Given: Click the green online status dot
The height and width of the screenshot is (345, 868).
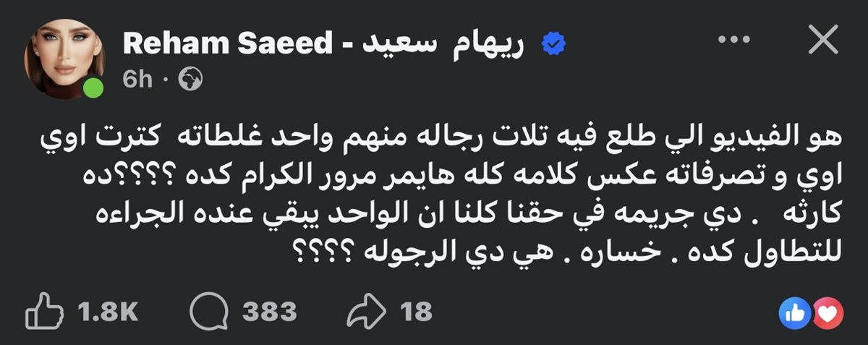Looking at the screenshot, I should click(92, 90).
